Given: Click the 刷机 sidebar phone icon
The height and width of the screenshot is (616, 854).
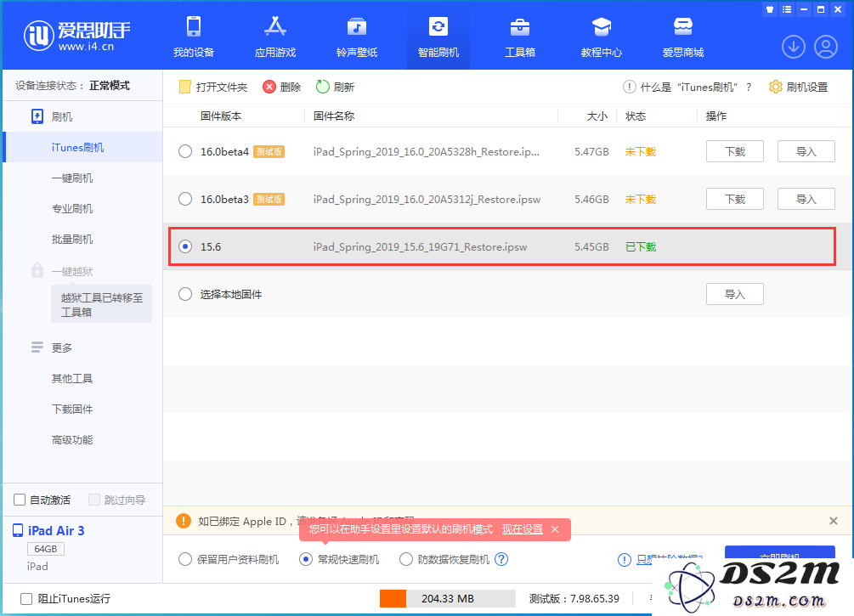Looking at the screenshot, I should coord(37,116).
